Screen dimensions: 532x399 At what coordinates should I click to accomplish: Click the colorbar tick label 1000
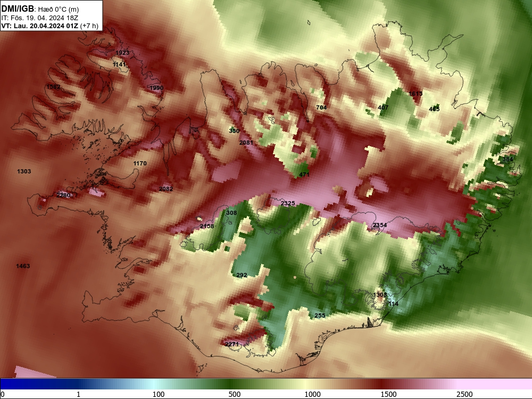[312, 394]
